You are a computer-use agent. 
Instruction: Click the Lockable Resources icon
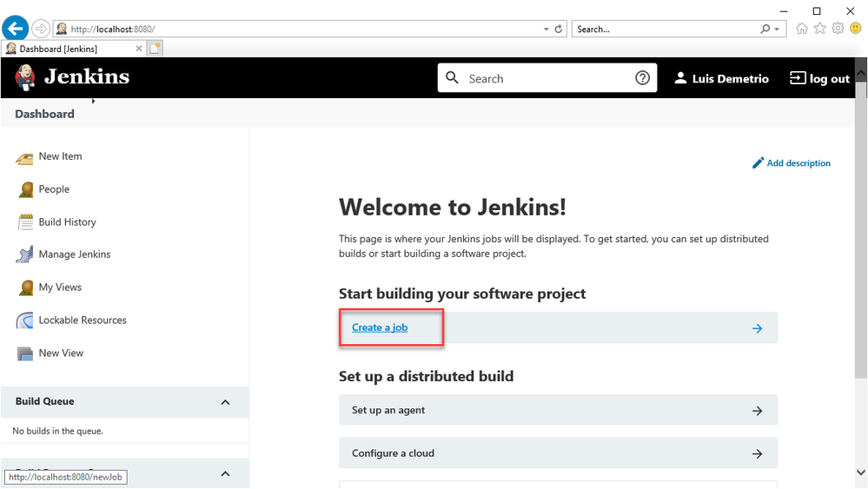coord(25,320)
